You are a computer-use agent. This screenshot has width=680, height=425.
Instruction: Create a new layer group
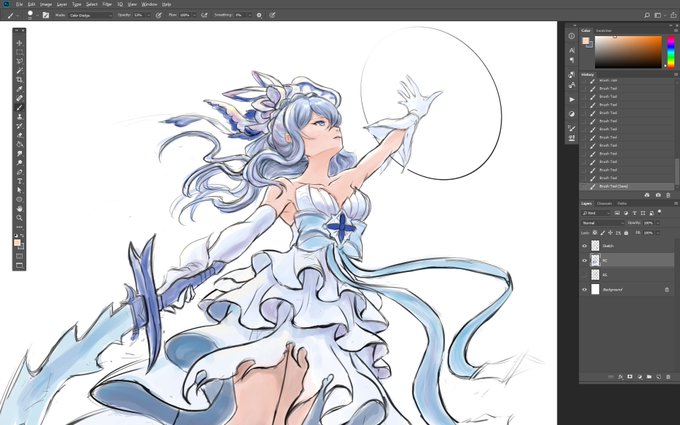[x=649, y=377]
